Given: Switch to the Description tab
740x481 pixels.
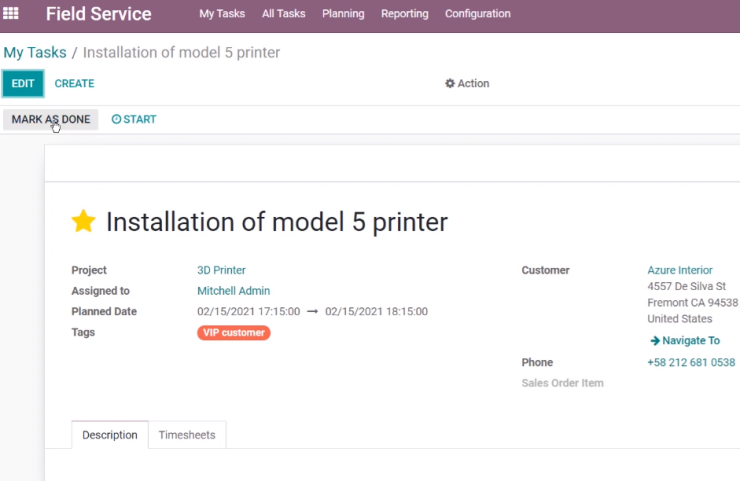Looking at the screenshot, I should click(x=110, y=435).
